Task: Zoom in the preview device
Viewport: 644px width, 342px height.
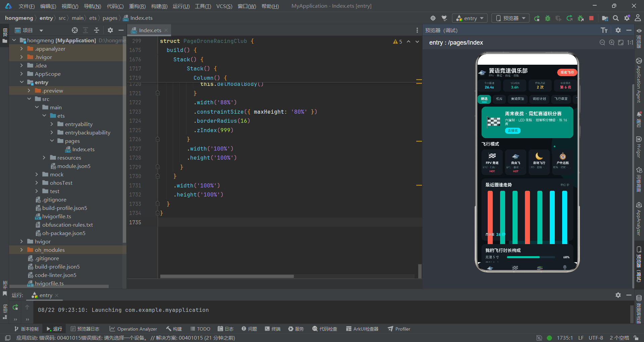Action: coord(612,43)
